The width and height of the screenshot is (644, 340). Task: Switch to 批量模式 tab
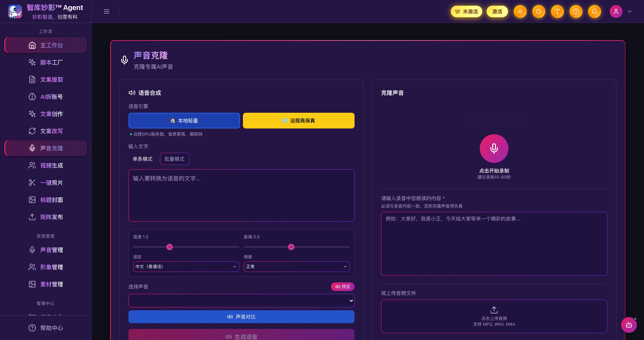click(x=174, y=159)
